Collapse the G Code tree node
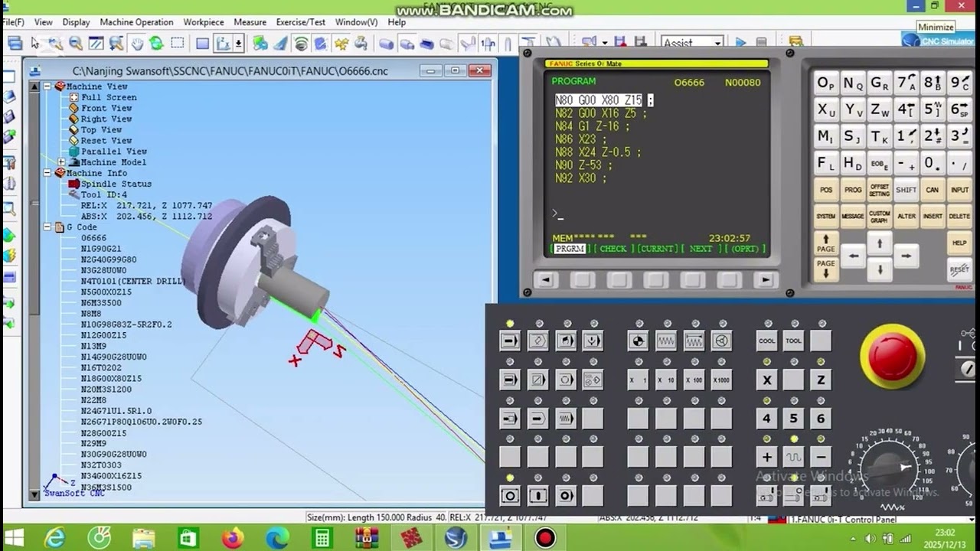 click(x=47, y=227)
